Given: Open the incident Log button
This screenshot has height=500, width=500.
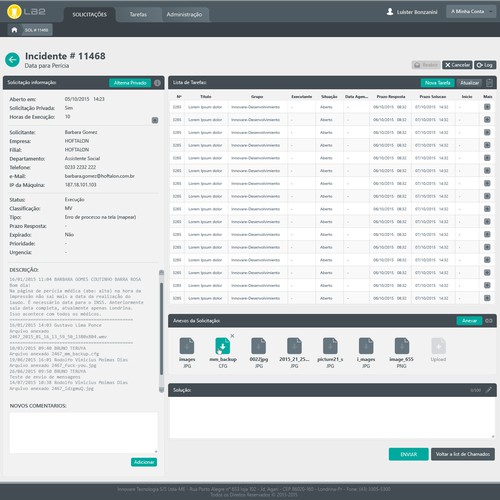Looking at the screenshot, I should point(485,65).
